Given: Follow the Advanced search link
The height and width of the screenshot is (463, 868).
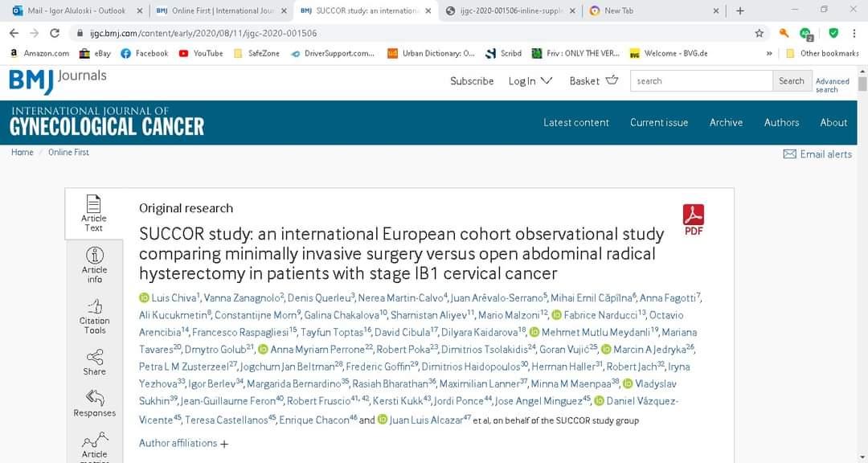Looking at the screenshot, I should tap(832, 85).
